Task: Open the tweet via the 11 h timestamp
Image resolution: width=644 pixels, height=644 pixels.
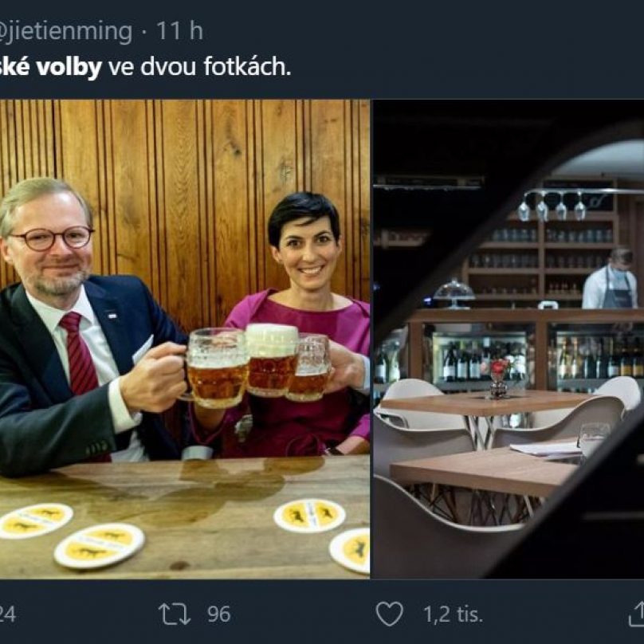Action: 179,30
